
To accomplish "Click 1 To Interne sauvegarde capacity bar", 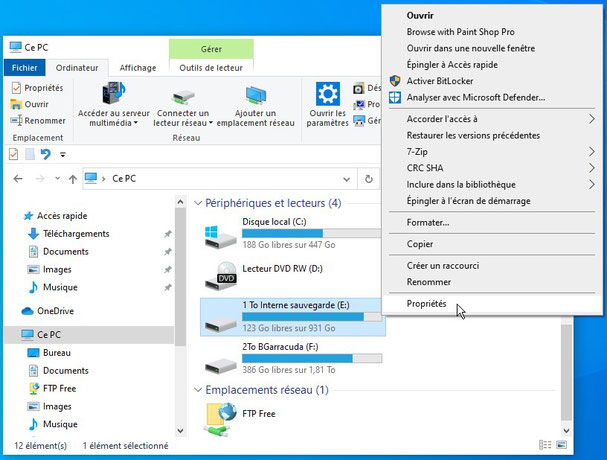I will tap(312, 317).
